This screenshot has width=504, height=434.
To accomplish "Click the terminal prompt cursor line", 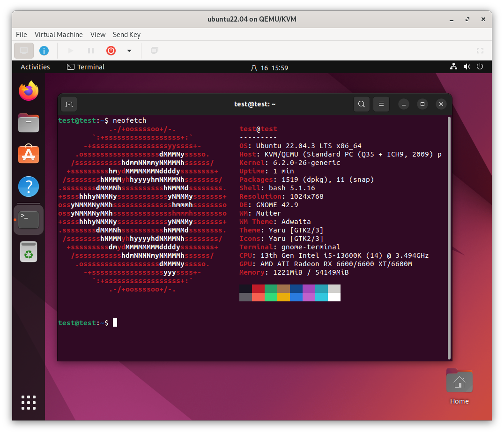I will (x=88, y=322).
